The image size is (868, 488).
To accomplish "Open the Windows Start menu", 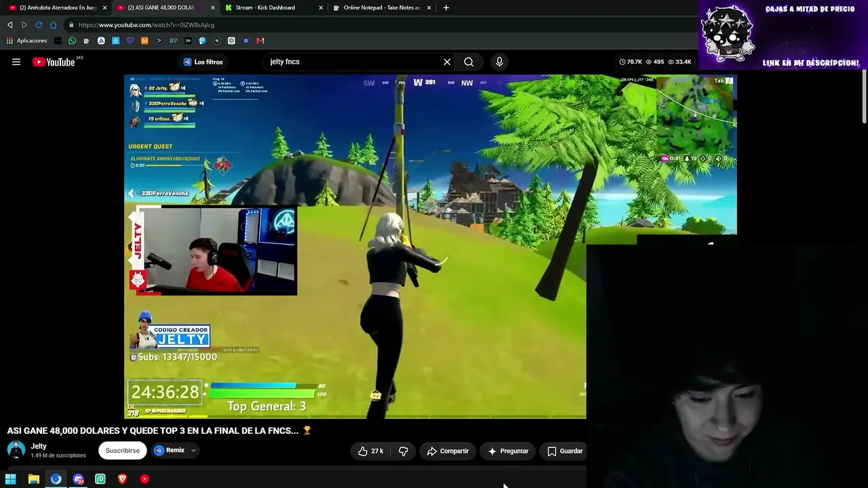I will 11,479.
